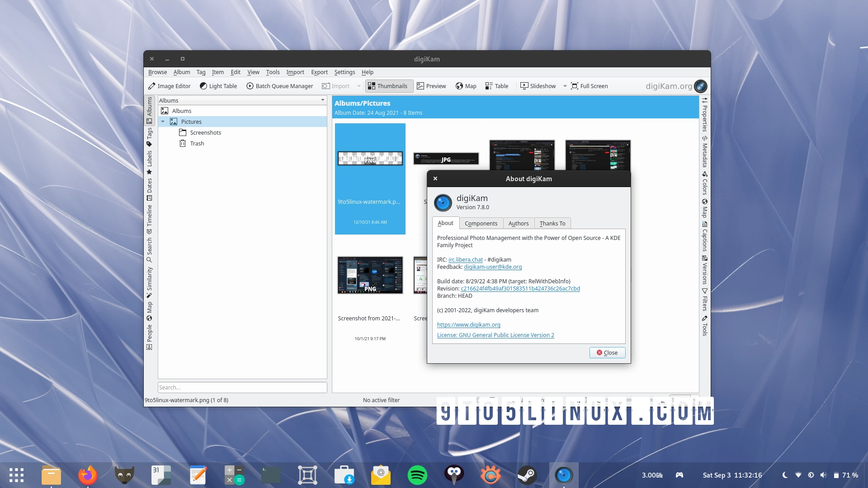Screen dimensions: 868x488
Task: Click the digikam-user@kde.org feedback link
Action: point(493,267)
